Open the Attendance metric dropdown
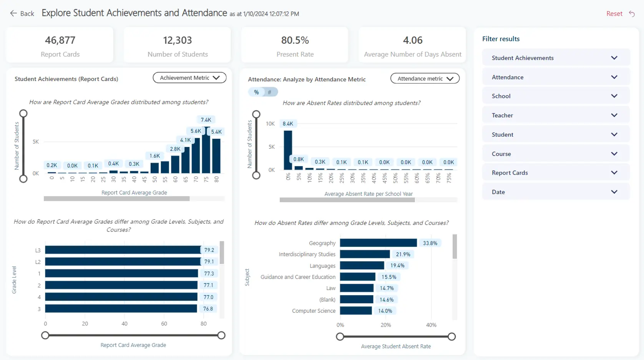The height and width of the screenshot is (360, 644). point(425,78)
